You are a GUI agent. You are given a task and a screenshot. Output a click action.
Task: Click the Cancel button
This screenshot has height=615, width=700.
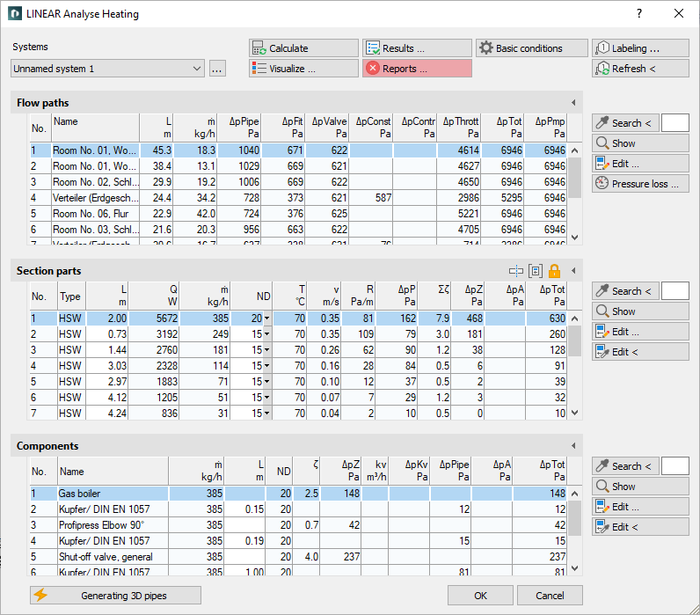[550, 595]
